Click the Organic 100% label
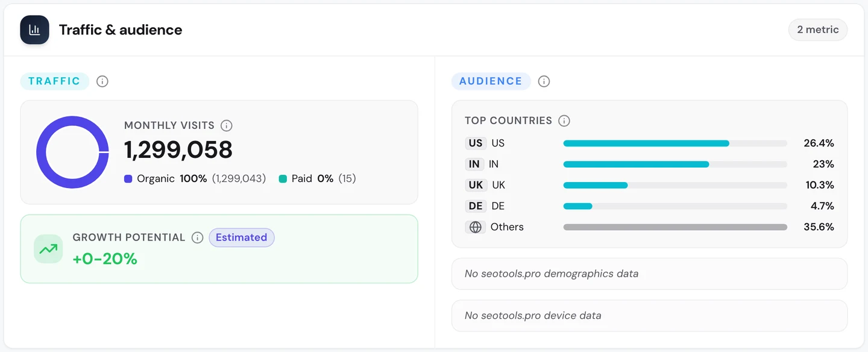The width and height of the screenshot is (868, 352). coord(172,179)
